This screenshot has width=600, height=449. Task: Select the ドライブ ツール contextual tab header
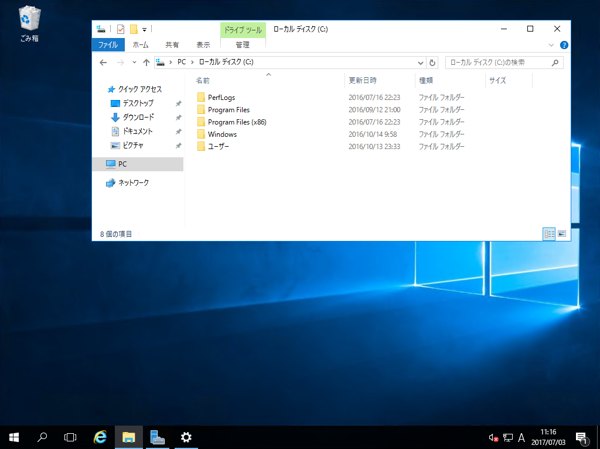click(x=243, y=30)
